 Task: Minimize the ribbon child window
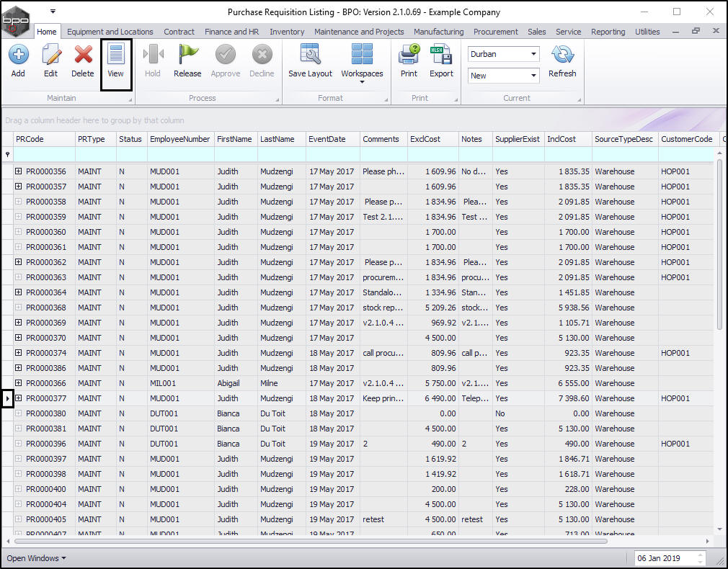pyautogui.click(x=675, y=32)
